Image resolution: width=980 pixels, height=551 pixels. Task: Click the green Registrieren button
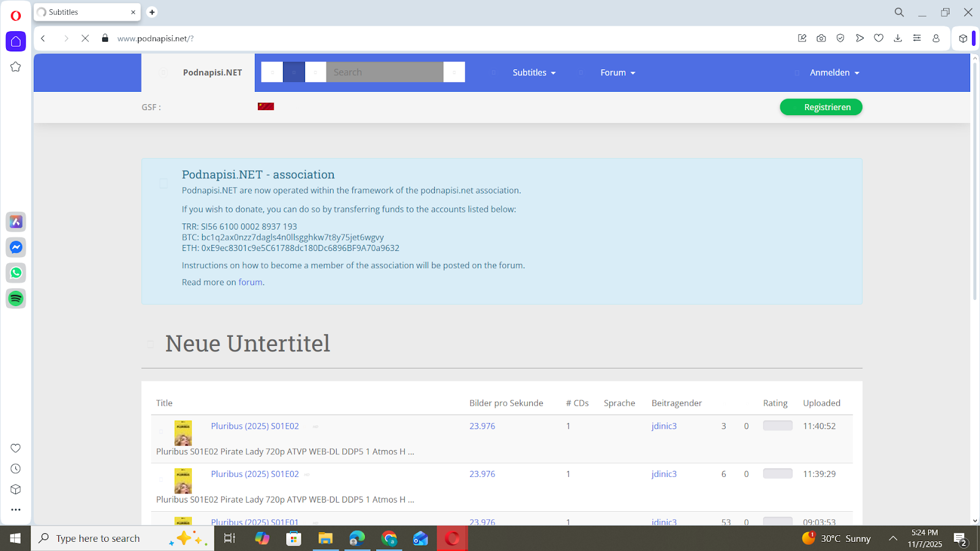[821, 107]
